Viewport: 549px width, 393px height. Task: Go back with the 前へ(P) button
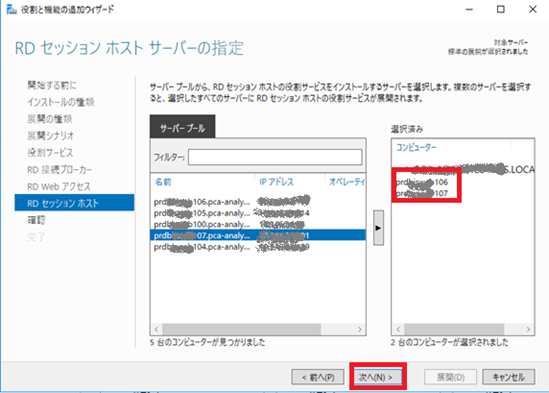[x=318, y=377]
